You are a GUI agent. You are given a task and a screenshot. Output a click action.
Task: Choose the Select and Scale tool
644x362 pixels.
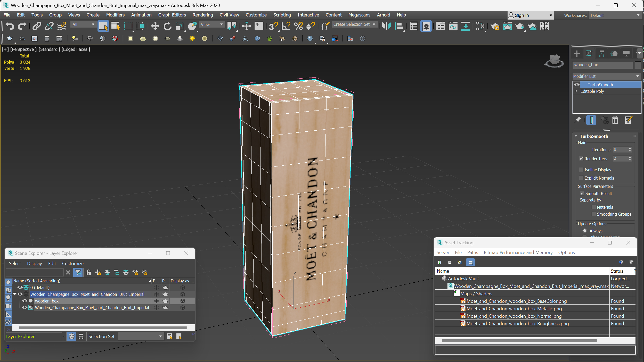click(x=180, y=26)
